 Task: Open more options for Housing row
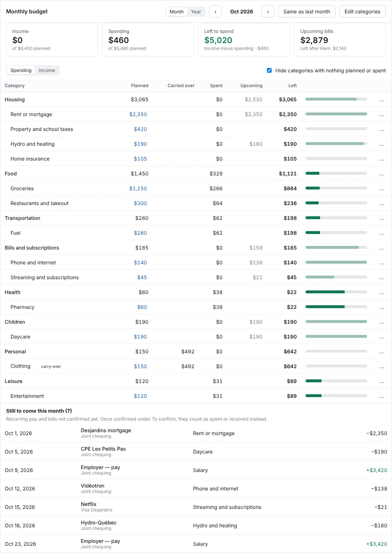[382, 100]
